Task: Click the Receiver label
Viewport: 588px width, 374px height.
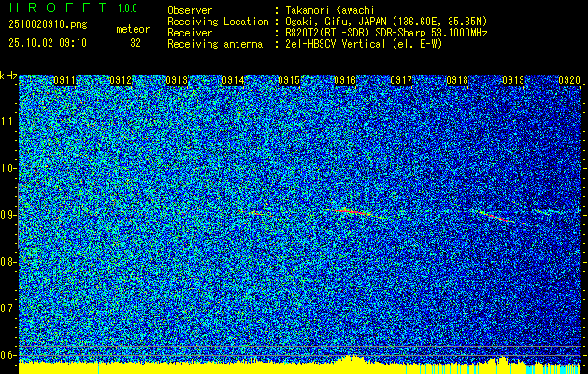Action: pos(190,33)
